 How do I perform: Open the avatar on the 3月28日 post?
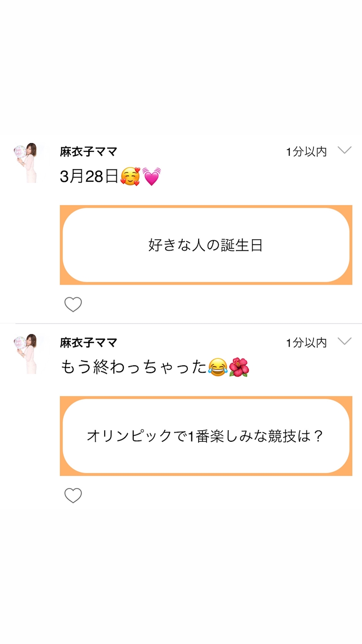coord(26,163)
